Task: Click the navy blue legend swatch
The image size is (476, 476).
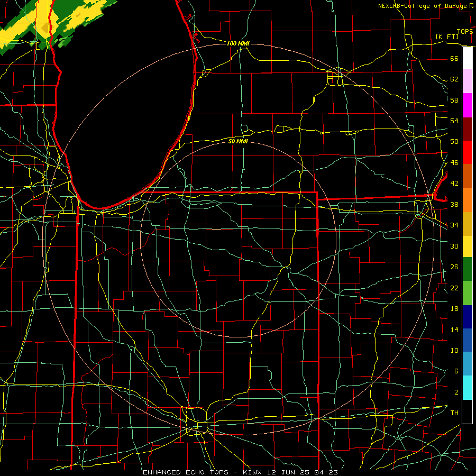Action: coord(467,317)
